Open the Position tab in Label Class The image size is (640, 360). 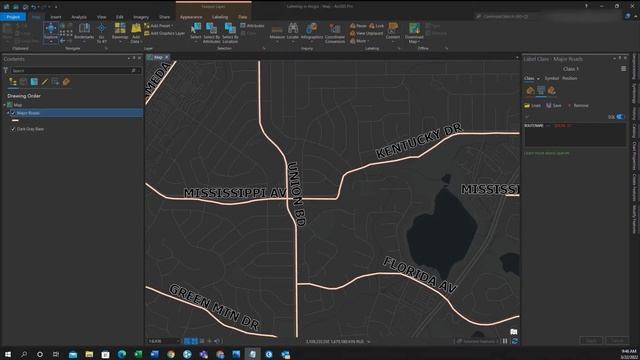click(x=570, y=78)
